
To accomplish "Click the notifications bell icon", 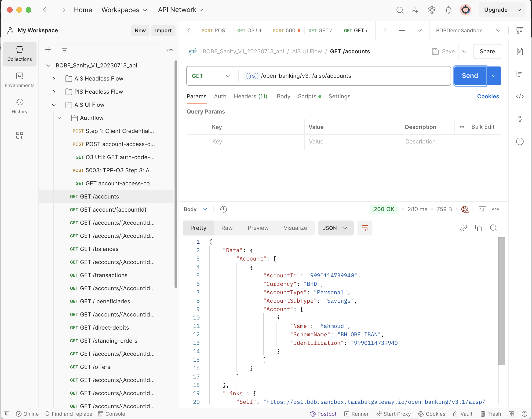I will pos(448,10).
